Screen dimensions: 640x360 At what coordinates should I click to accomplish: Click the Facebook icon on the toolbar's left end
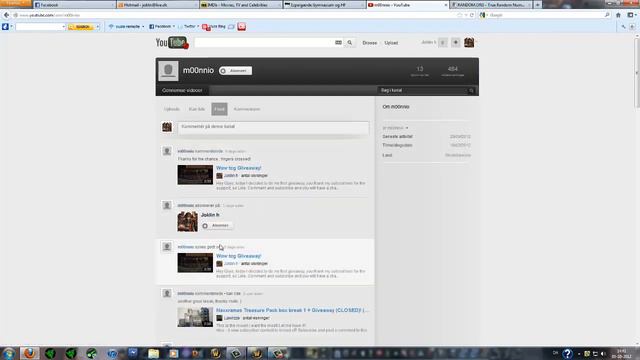[x=5, y=27]
